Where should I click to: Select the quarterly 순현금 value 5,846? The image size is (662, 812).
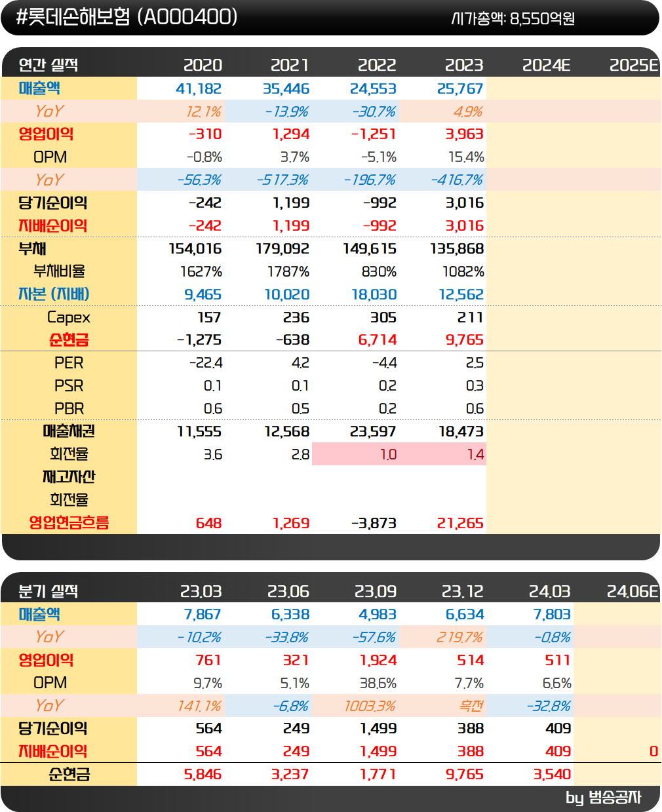203,774
